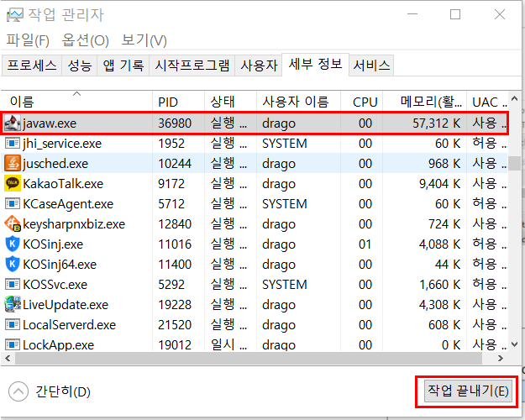Click the javaw.exe process icon
The image size is (525, 420).
pyautogui.click(x=13, y=123)
